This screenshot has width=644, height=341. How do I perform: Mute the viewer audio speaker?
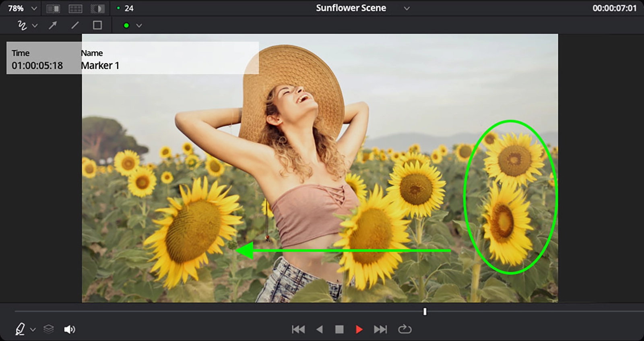[x=69, y=329]
